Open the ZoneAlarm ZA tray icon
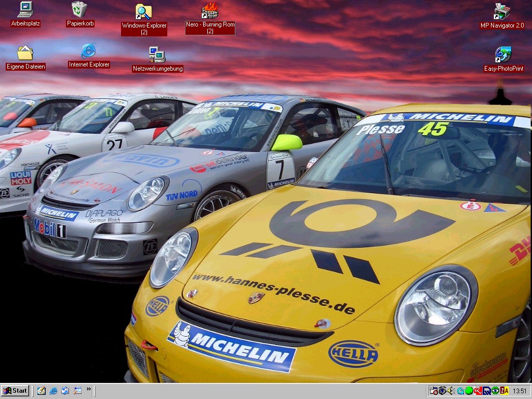 504,391
